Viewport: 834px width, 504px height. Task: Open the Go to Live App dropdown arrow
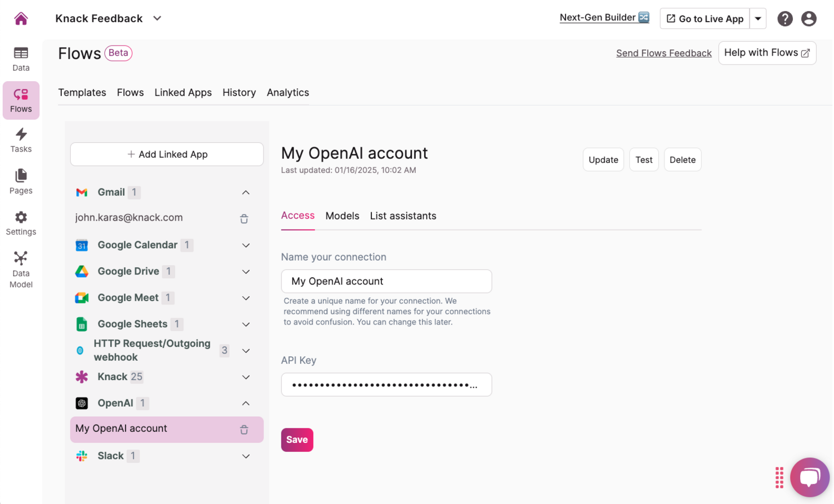tap(758, 19)
